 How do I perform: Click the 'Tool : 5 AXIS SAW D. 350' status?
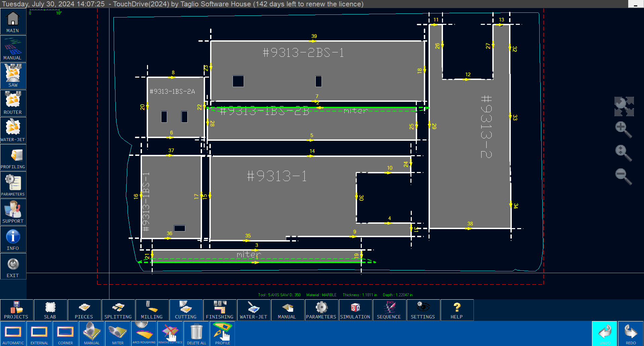[279, 295]
